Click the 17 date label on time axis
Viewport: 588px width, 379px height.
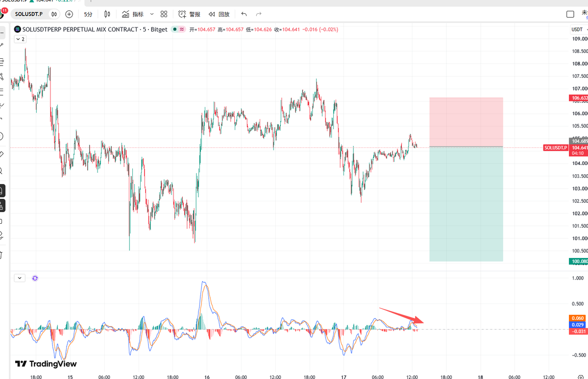pos(344,377)
